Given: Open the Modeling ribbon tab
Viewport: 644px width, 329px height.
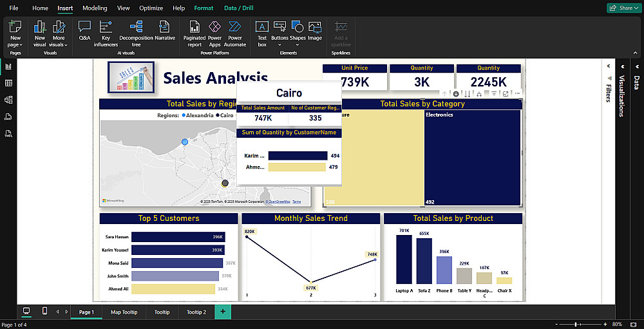Looking at the screenshot, I should 95,8.
